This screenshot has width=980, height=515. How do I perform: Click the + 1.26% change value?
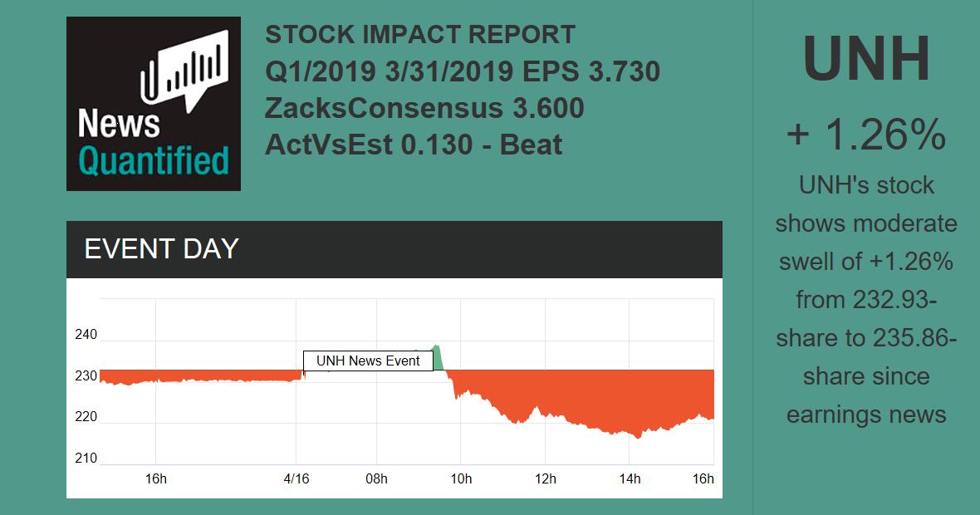click(866, 134)
